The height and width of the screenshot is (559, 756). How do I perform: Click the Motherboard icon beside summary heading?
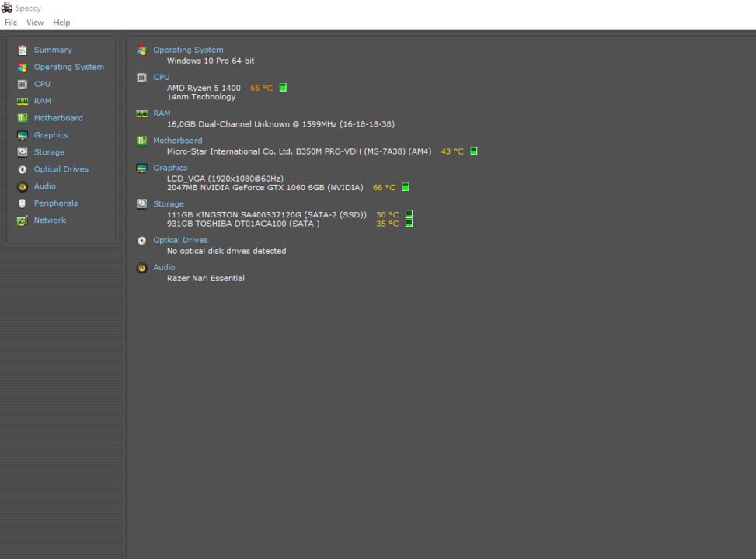(141, 141)
